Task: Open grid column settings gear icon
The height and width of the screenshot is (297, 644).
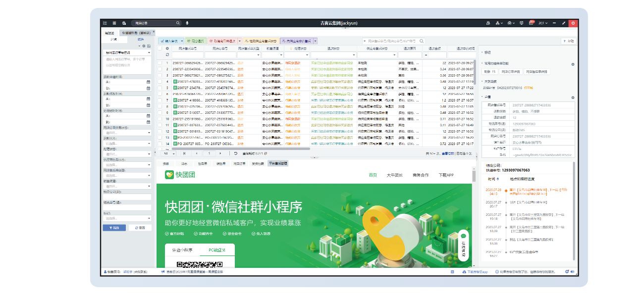Action: (x=167, y=49)
